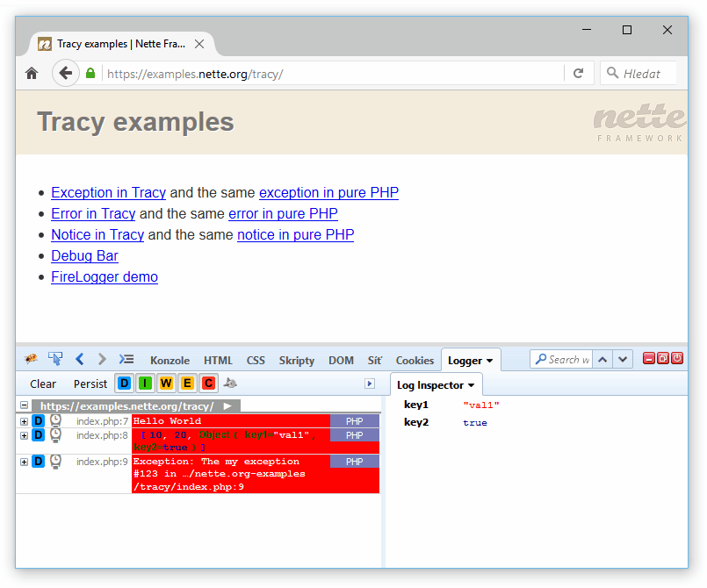Expand the index.php:7 log entry
The width and height of the screenshot is (707, 588).
click(x=25, y=422)
